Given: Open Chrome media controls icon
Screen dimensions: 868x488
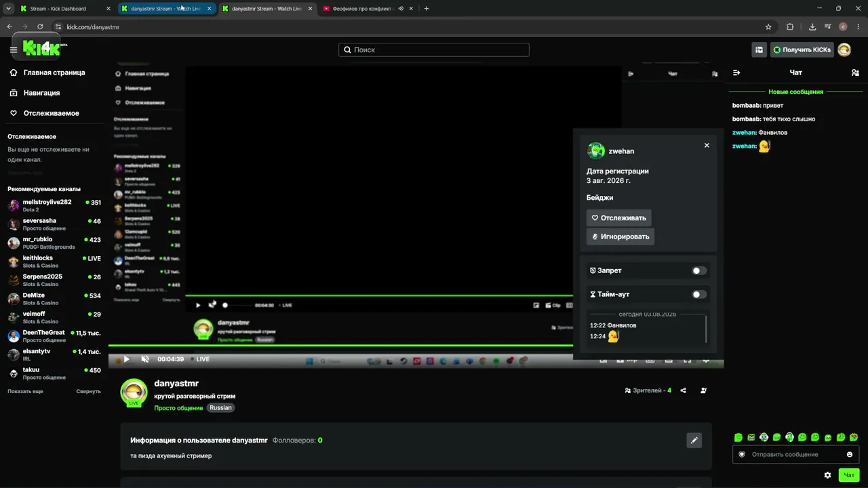Looking at the screenshot, I should click(828, 26).
